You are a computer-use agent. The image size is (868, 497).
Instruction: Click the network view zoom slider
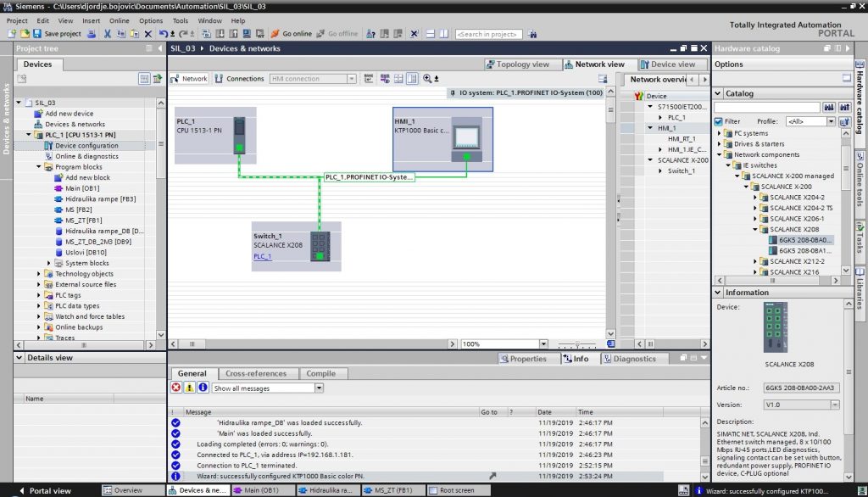point(578,344)
